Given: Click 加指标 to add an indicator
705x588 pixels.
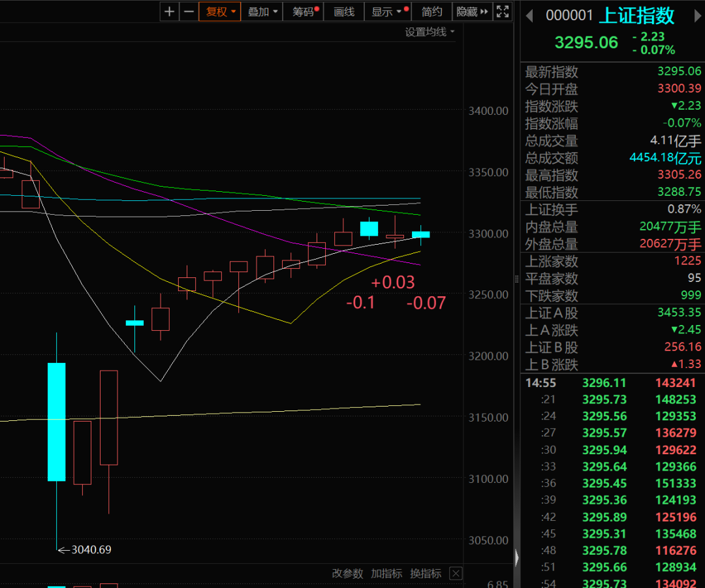Looking at the screenshot, I should pos(386,574).
